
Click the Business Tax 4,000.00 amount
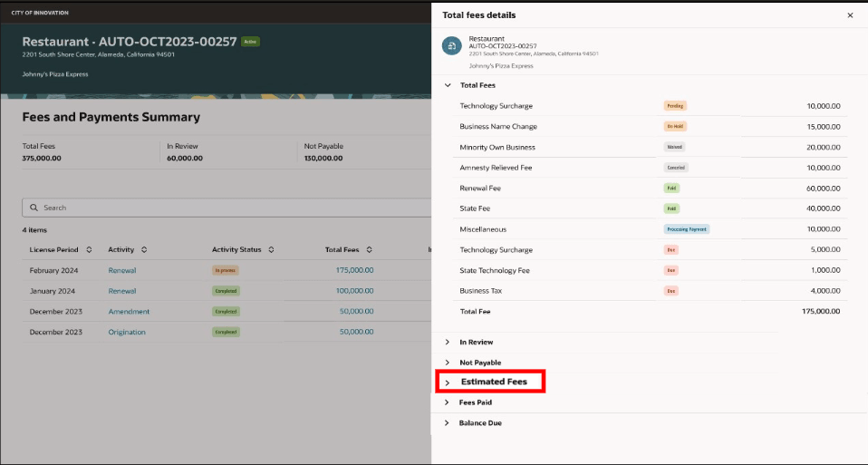[825, 291]
